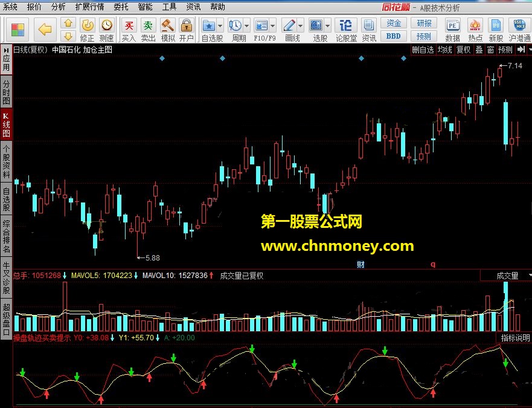Switch to the K线图 side tab
This screenshot has width=532, height=408.
[6, 124]
